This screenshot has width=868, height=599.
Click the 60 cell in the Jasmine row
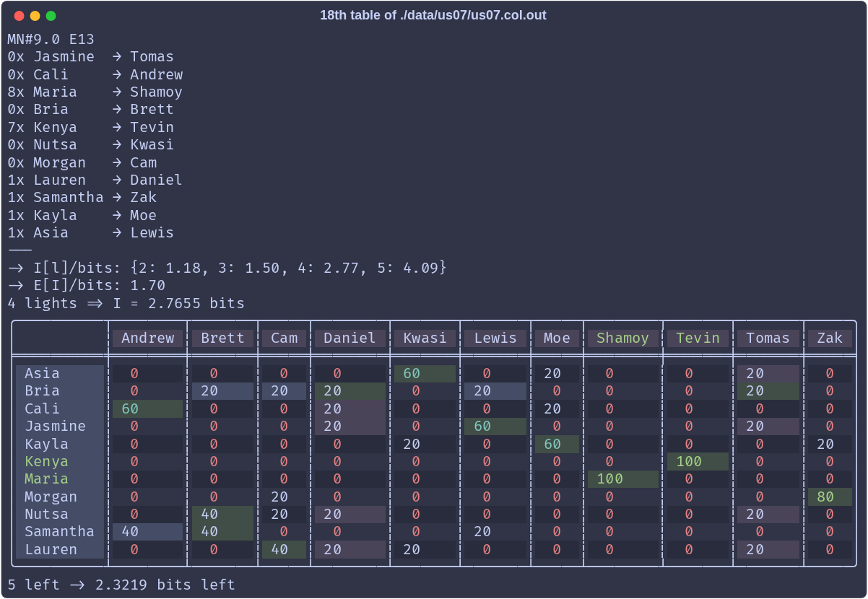click(495, 426)
